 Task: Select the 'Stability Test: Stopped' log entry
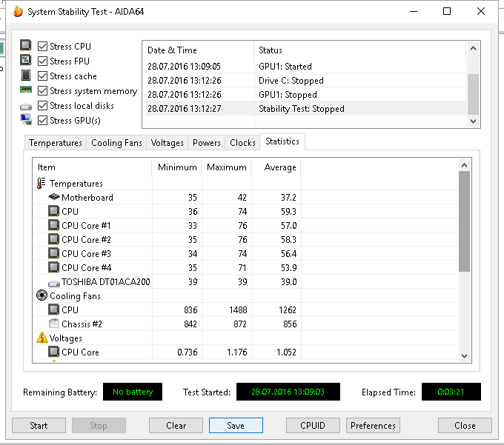click(305, 109)
